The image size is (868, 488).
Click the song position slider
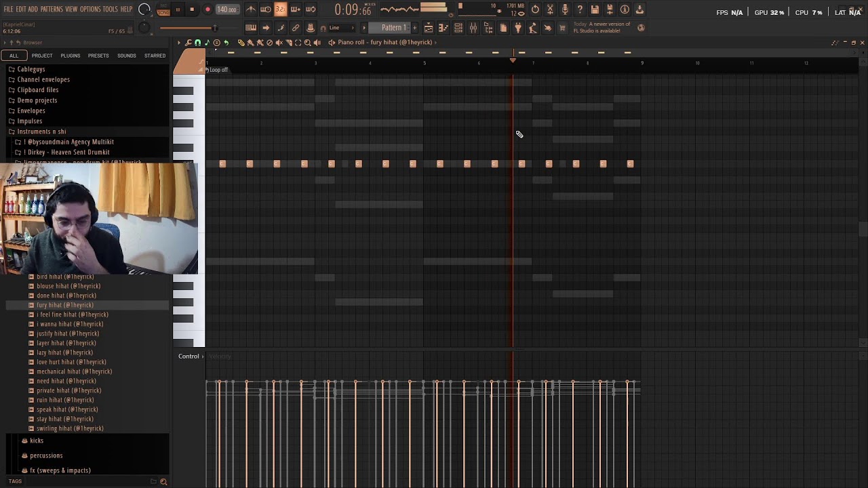[188, 28]
